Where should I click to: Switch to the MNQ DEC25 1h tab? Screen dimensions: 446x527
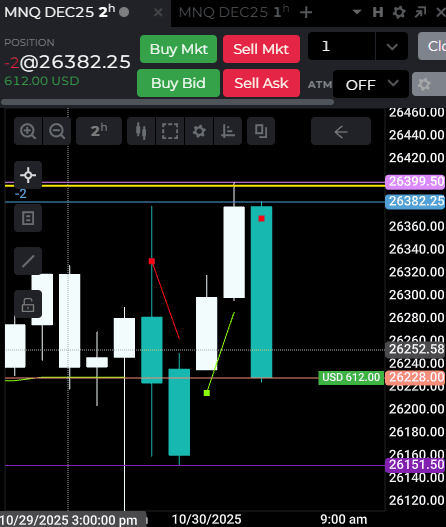pos(234,12)
